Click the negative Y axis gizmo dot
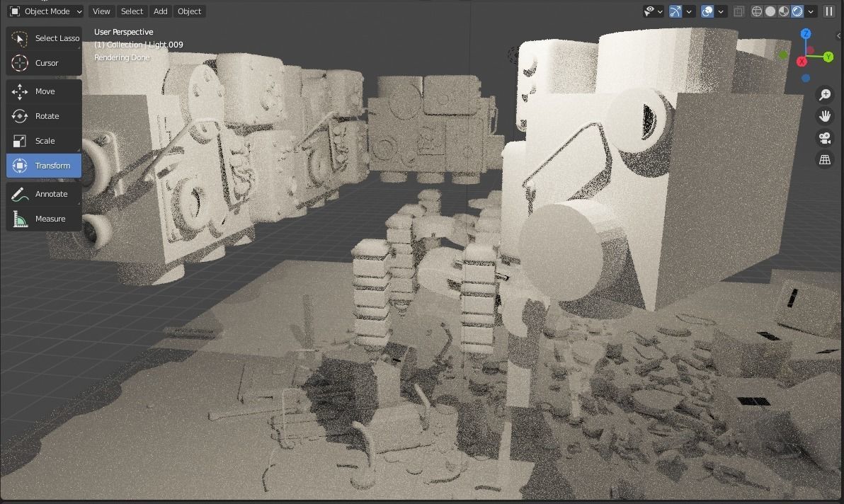 (783, 55)
